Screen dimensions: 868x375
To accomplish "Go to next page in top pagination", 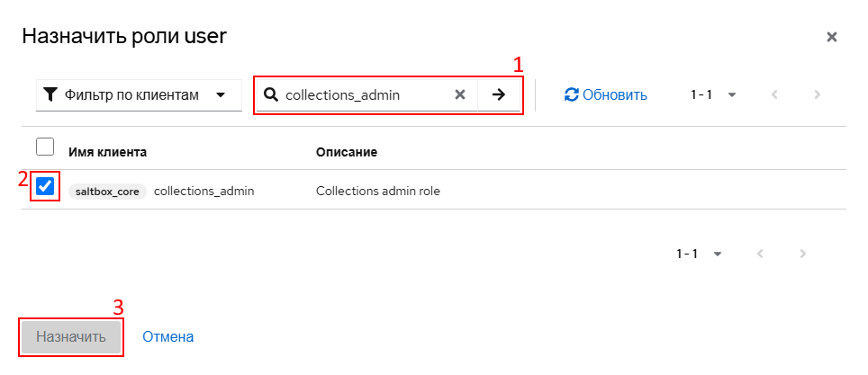I will (817, 94).
